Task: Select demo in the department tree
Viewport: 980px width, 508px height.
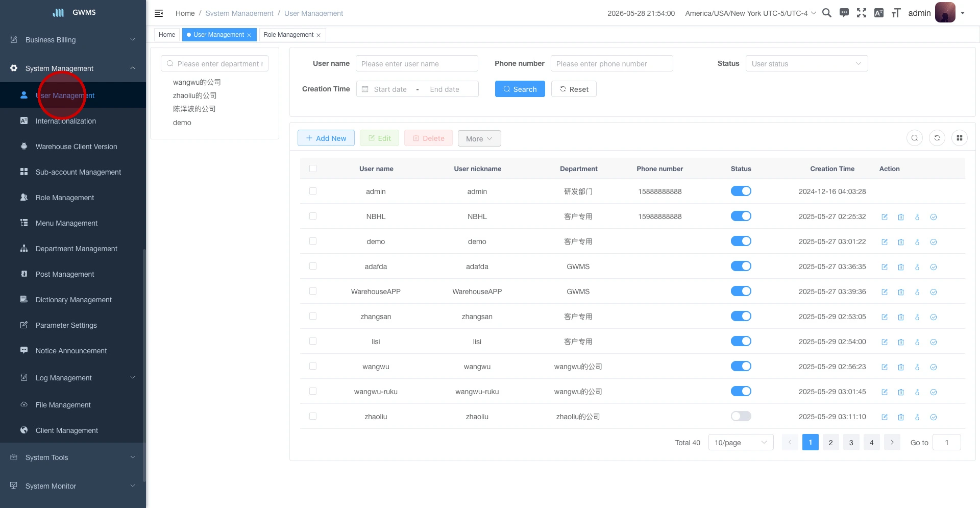Action: tap(182, 123)
